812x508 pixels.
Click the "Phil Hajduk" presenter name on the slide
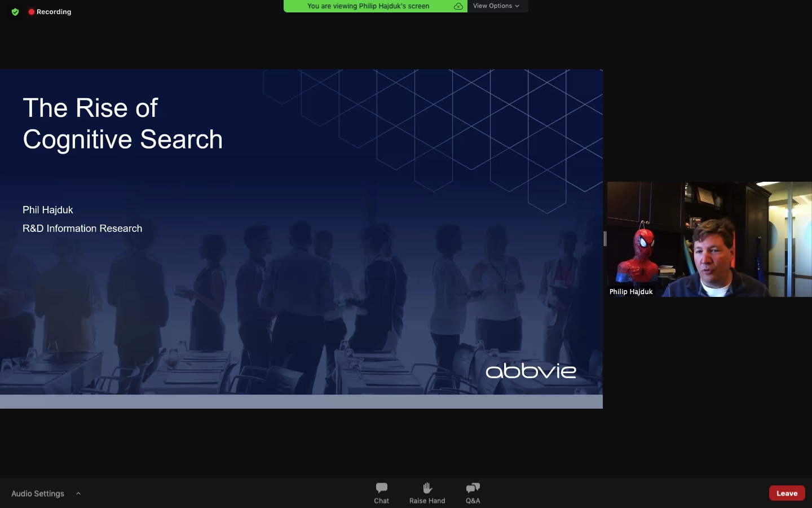48,210
